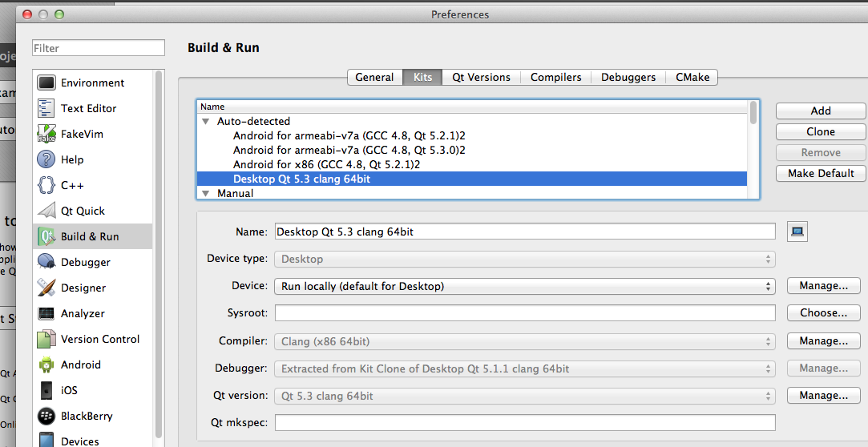Click the kit Name text field
The image size is (868, 447).
click(525, 232)
